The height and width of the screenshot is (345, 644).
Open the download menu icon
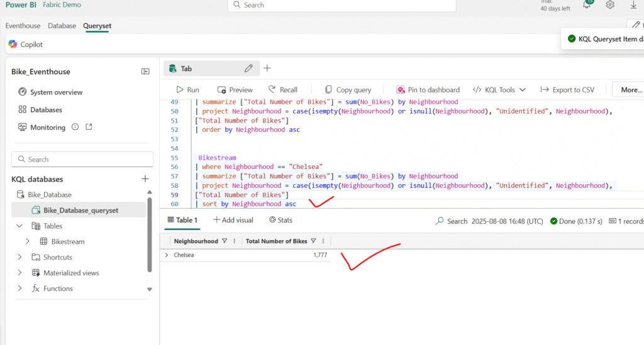click(x=633, y=5)
